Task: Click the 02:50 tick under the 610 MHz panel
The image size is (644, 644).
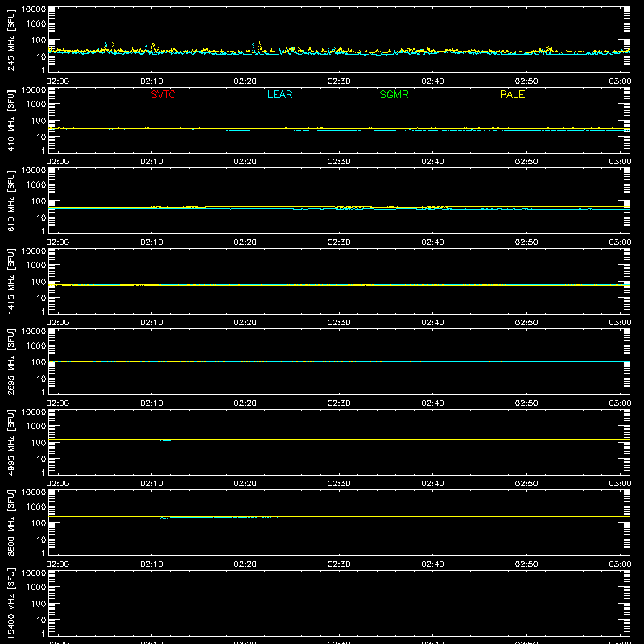Action: 526,242
